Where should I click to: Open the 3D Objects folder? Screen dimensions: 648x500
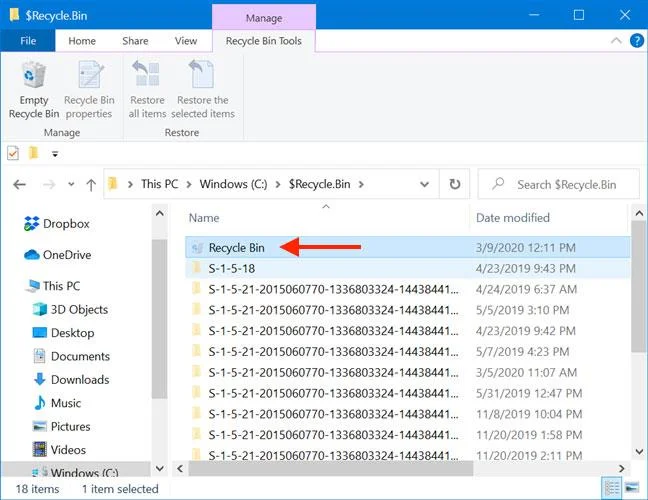(x=70, y=309)
